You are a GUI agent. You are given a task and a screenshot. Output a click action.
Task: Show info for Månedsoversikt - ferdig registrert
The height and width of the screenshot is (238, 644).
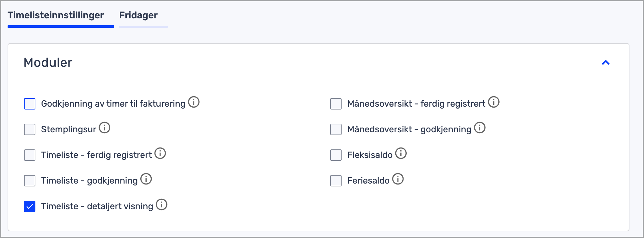[x=494, y=102]
